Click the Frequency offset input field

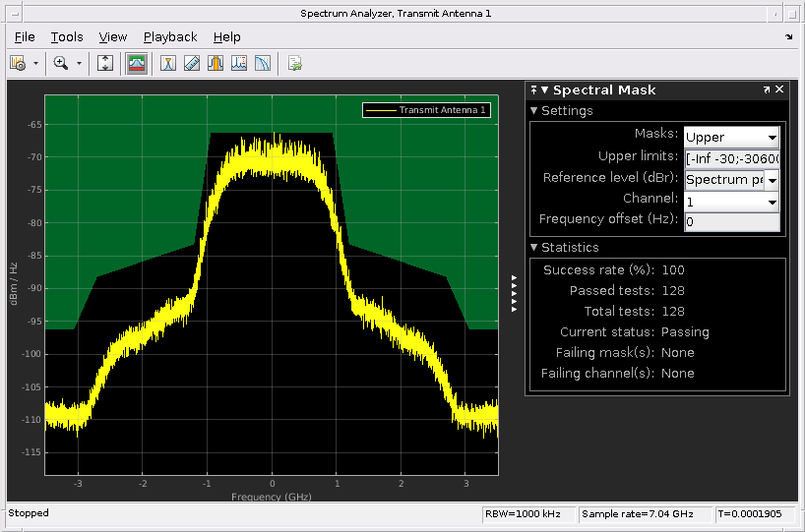tap(731, 222)
